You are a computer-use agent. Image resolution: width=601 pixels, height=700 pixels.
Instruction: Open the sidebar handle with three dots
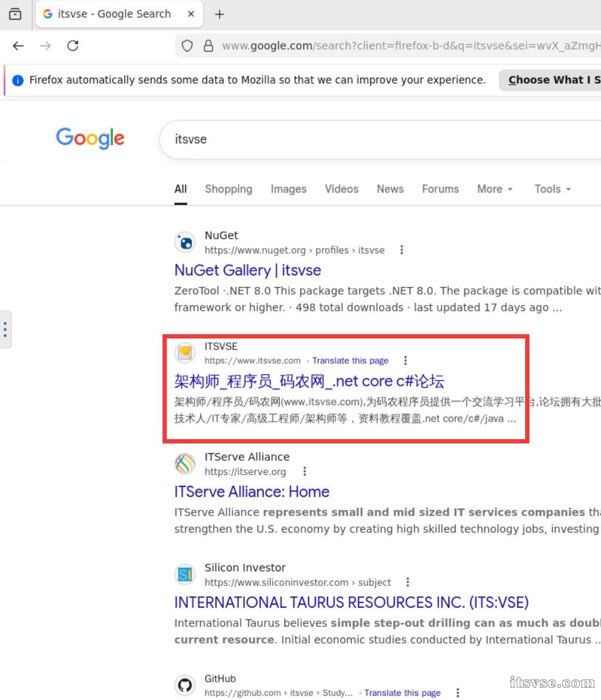pyautogui.click(x=5, y=329)
